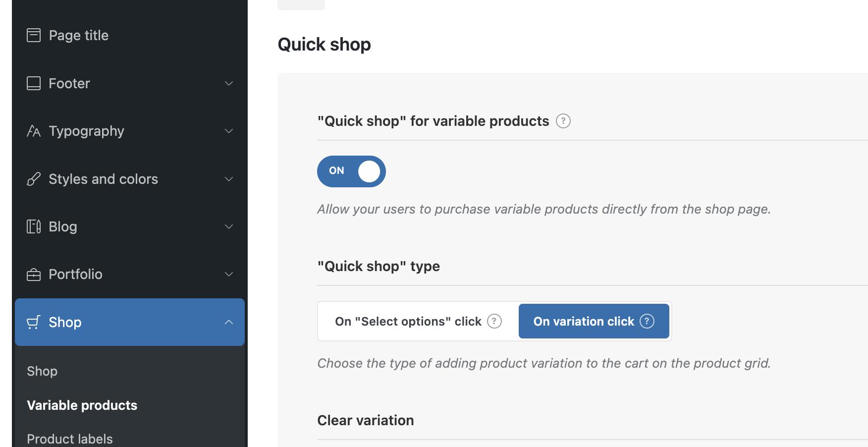Click help icon beside Quick shop for variable products
The width and height of the screenshot is (868, 447).
pyautogui.click(x=563, y=121)
